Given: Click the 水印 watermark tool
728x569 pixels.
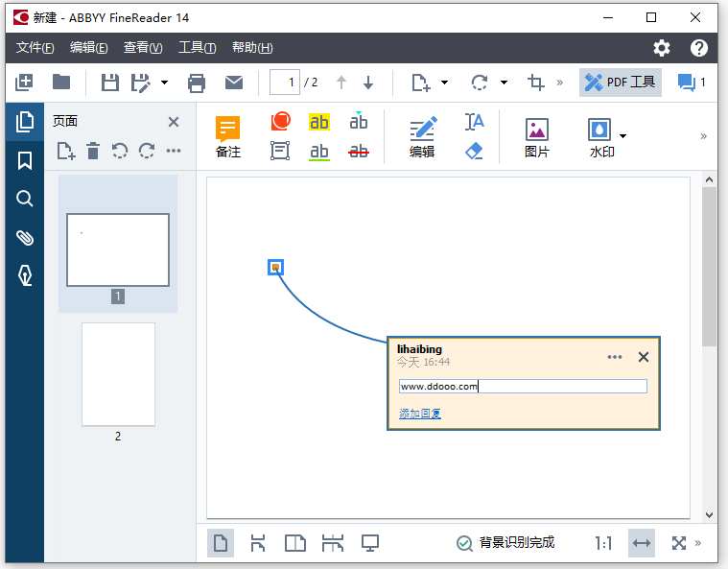Looking at the screenshot, I should tap(601, 137).
